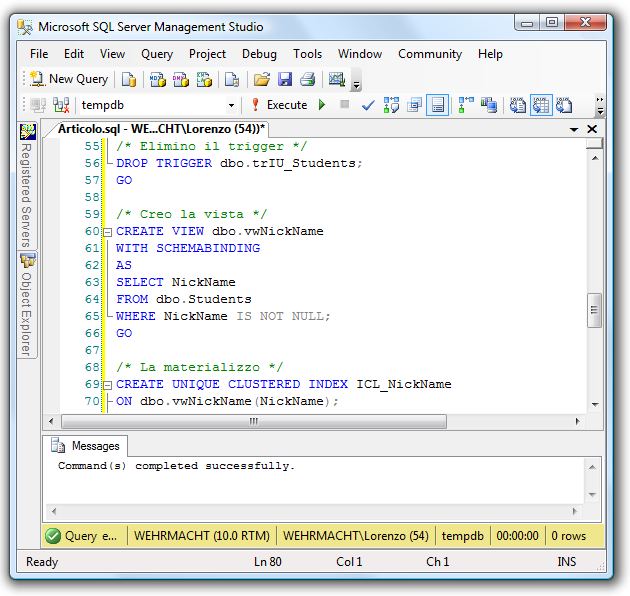
Task: Open Analysis Services MDX Query icon
Action: (x=158, y=79)
